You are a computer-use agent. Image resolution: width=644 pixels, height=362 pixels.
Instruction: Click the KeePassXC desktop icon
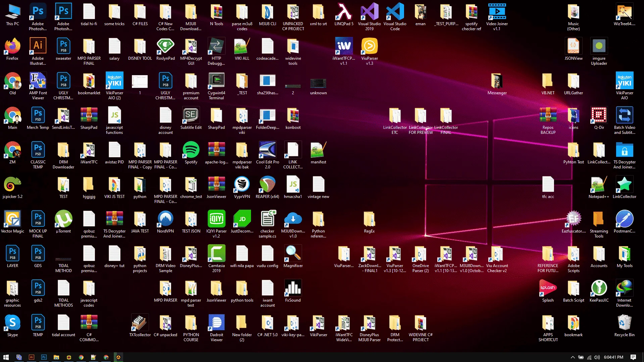[599, 291]
